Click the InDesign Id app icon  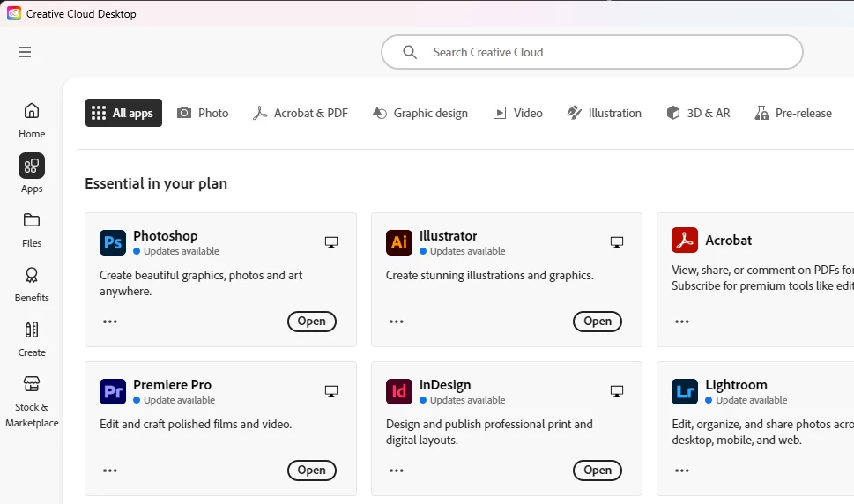399,391
